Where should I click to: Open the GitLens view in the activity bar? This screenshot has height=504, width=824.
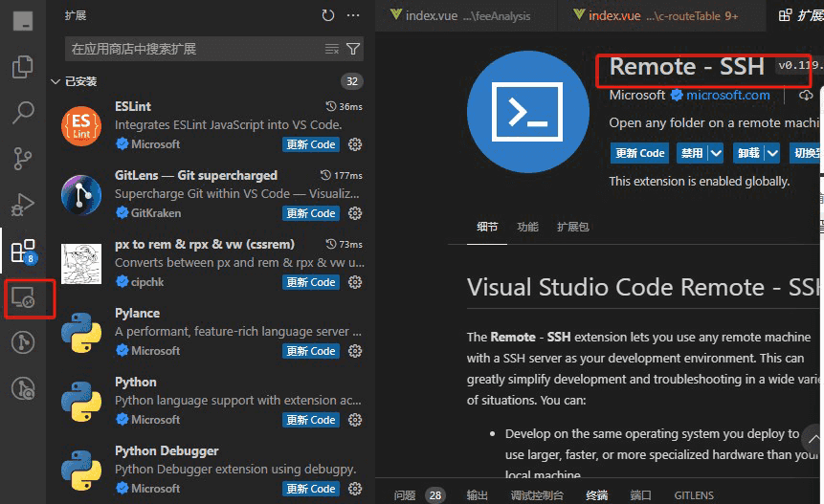pyautogui.click(x=23, y=342)
